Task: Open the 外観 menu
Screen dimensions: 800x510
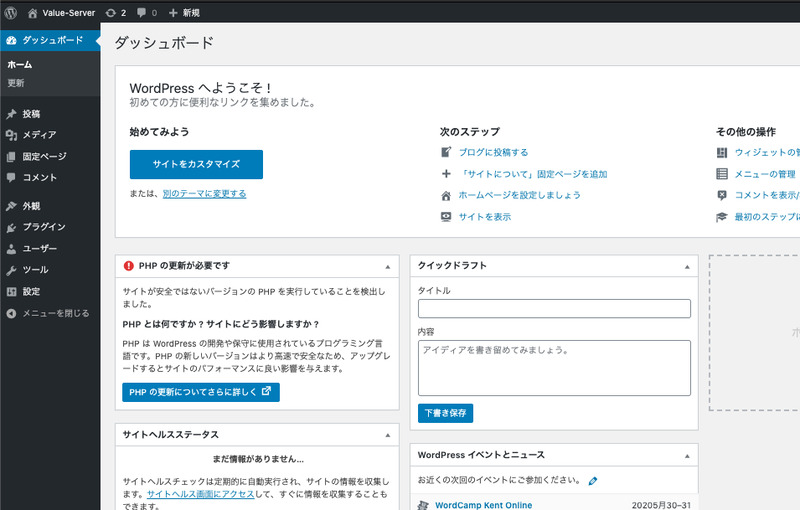Action: (32, 206)
